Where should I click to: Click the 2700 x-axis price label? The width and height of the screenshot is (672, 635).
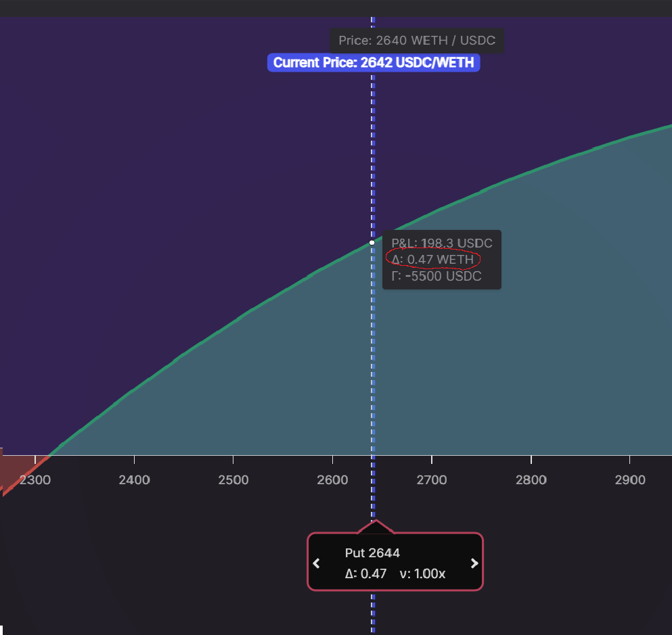click(x=432, y=479)
